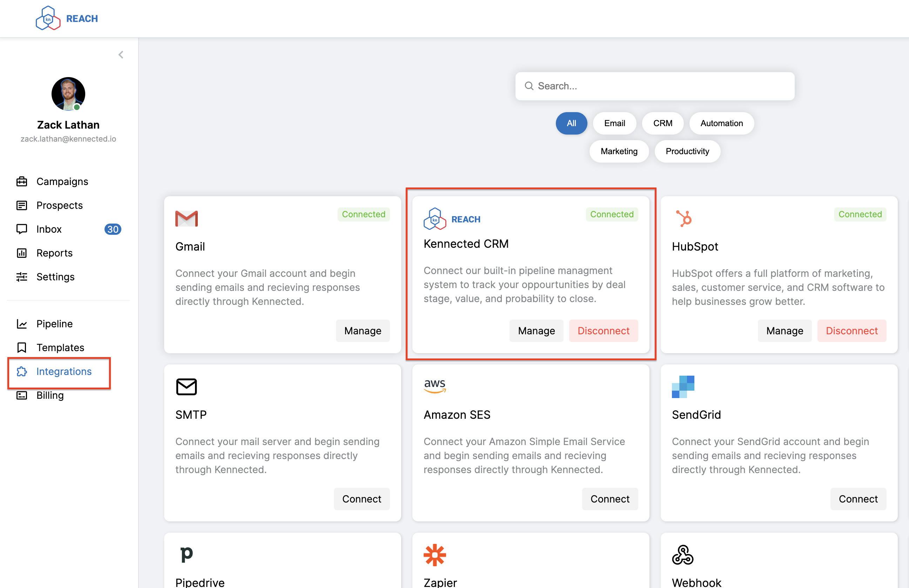Click the Prospects list icon

[22, 205]
